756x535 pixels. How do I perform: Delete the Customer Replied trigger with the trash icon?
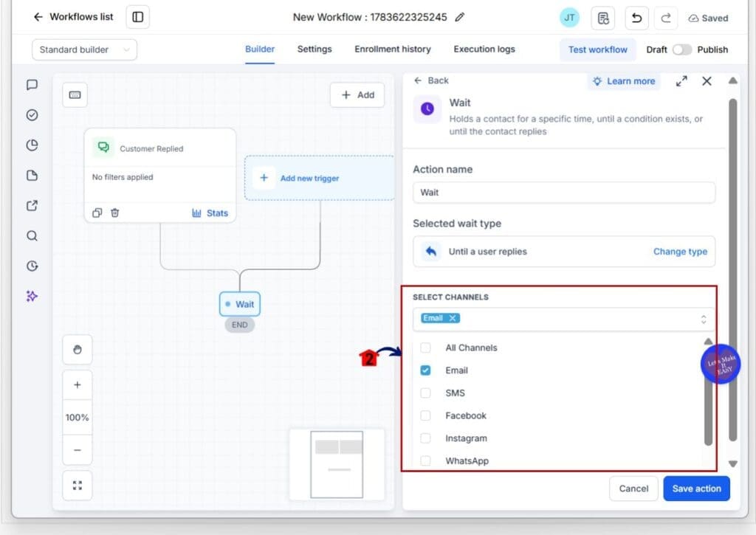coord(114,213)
